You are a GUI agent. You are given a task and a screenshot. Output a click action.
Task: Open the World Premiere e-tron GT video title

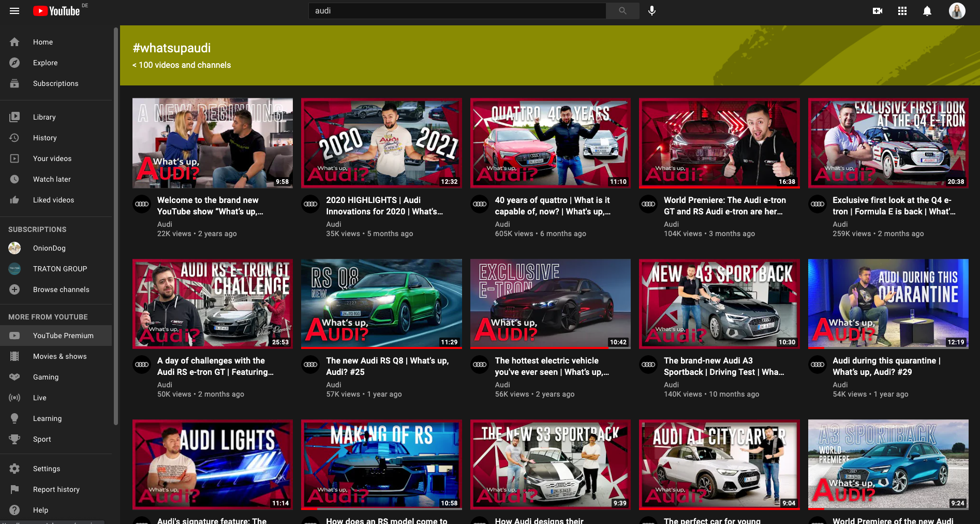click(x=724, y=206)
